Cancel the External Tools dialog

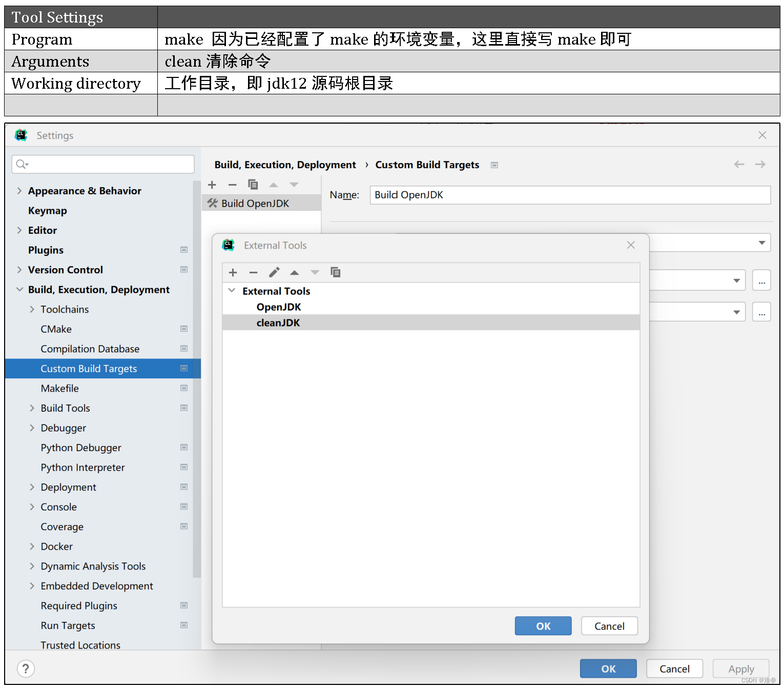[x=609, y=626]
